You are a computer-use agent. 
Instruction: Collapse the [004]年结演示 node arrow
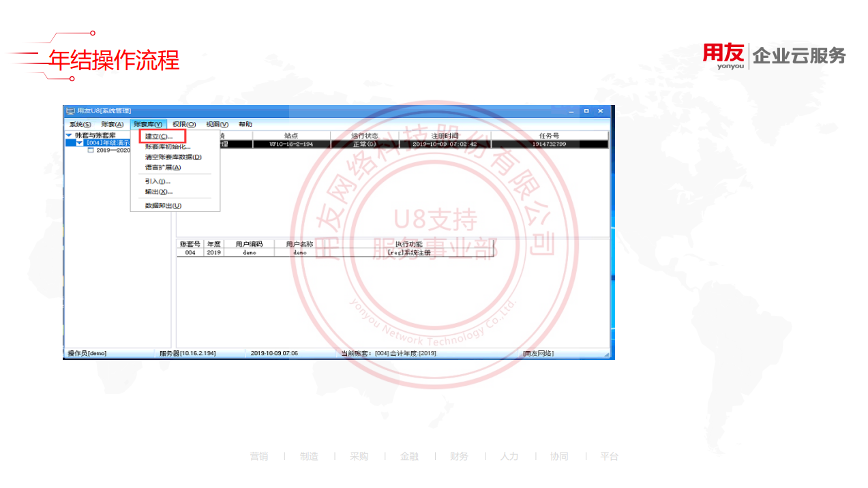click(79, 143)
